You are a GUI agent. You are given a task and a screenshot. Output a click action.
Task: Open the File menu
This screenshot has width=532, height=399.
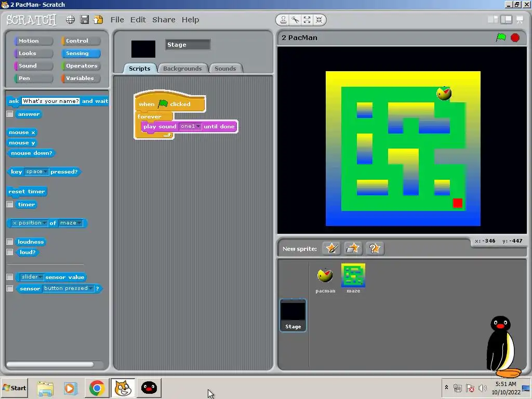click(x=117, y=20)
